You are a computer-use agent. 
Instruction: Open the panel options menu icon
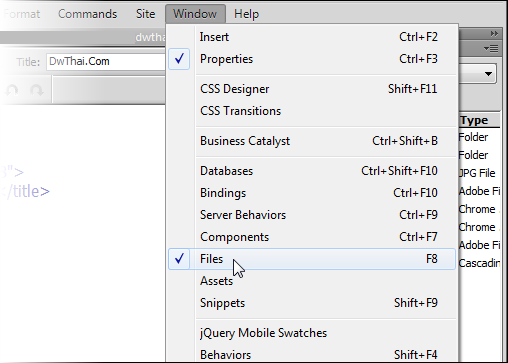point(491,49)
